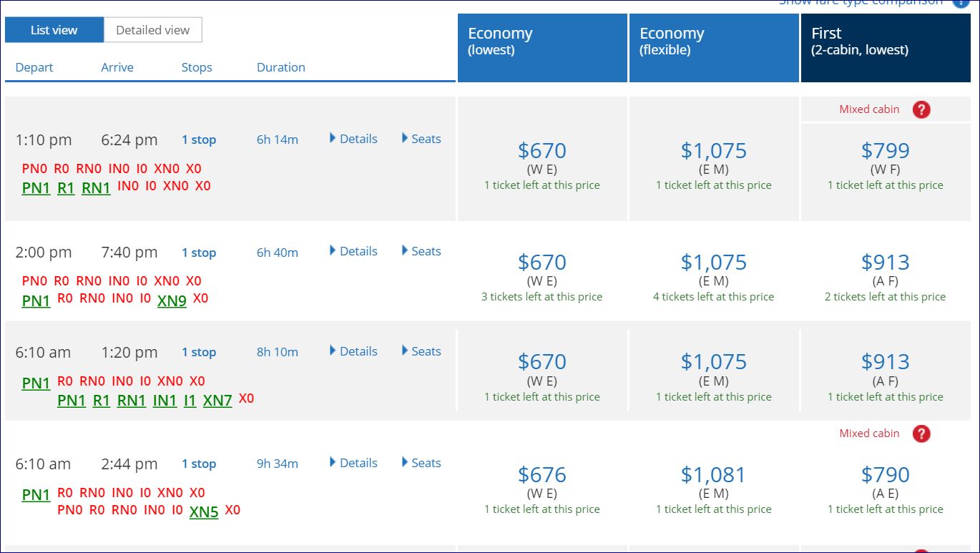Sort flights by Stops column
Image resolution: width=980 pixels, height=553 pixels.
pos(197,67)
